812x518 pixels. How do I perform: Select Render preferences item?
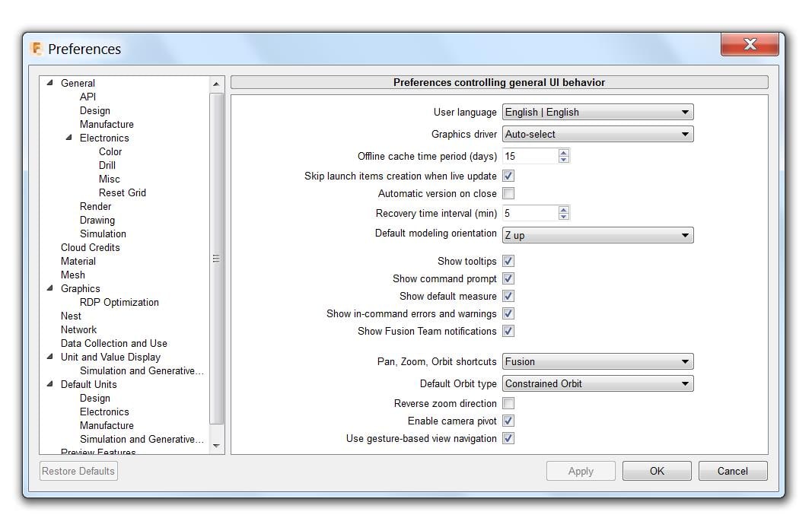pyautogui.click(x=95, y=206)
